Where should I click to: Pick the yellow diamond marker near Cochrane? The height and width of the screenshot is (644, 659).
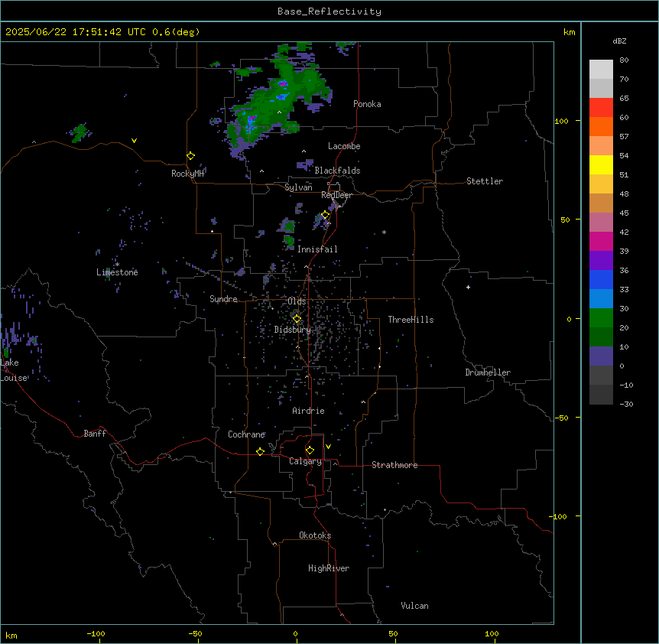point(260,451)
